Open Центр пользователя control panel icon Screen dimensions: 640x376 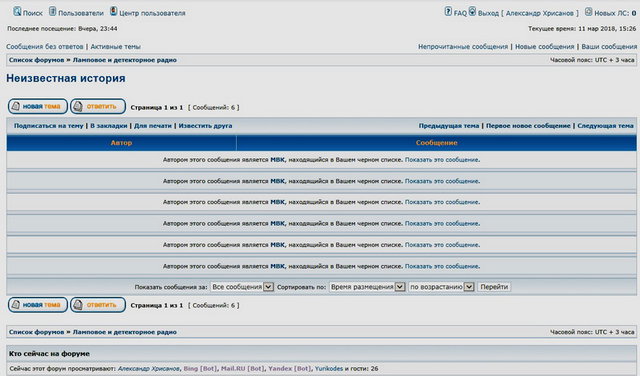(113, 11)
